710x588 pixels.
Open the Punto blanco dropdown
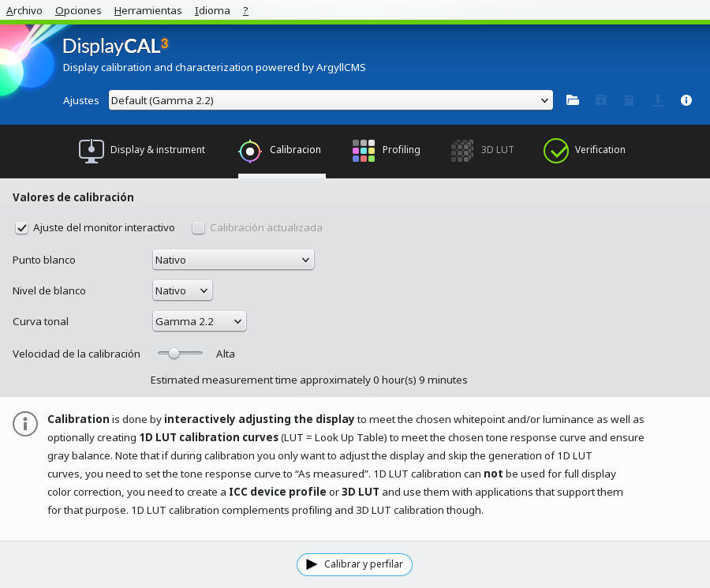point(233,260)
